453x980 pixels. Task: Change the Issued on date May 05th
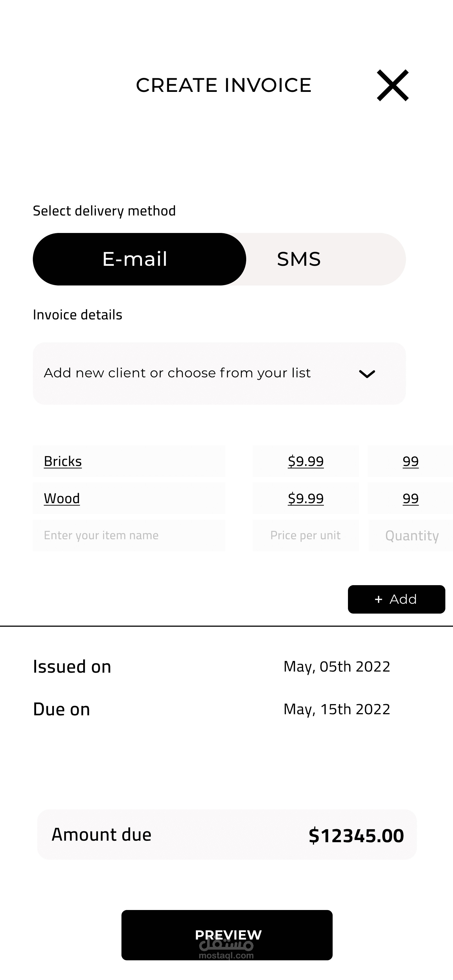(x=337, y=667)
